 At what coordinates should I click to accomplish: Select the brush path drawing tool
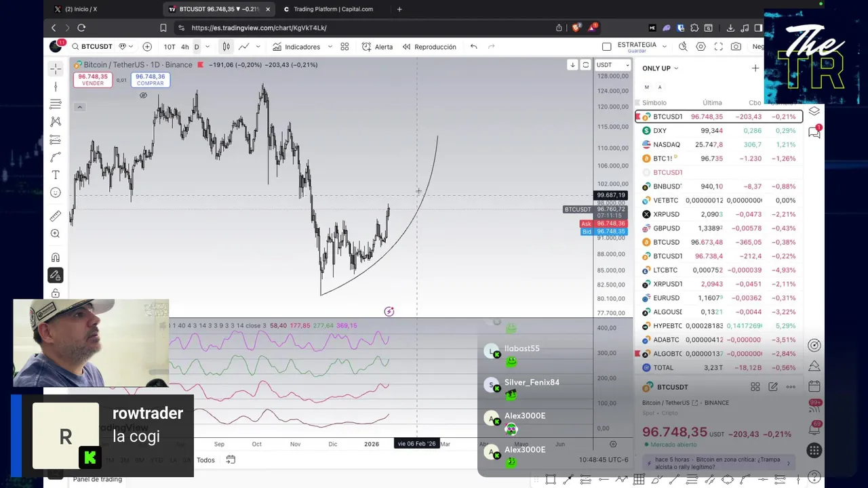56,157
